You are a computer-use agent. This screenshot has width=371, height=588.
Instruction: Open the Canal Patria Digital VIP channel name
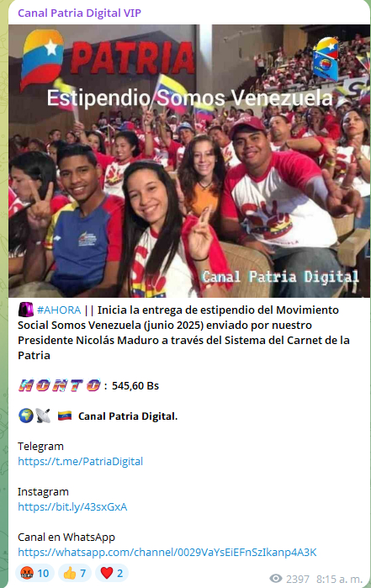[x=80, y=13]
